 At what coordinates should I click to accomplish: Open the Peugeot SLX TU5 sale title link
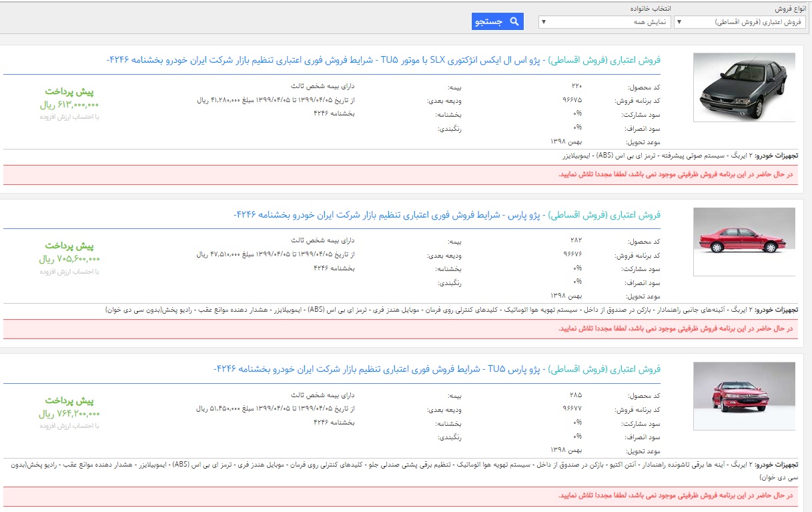[x=384, y=60]
